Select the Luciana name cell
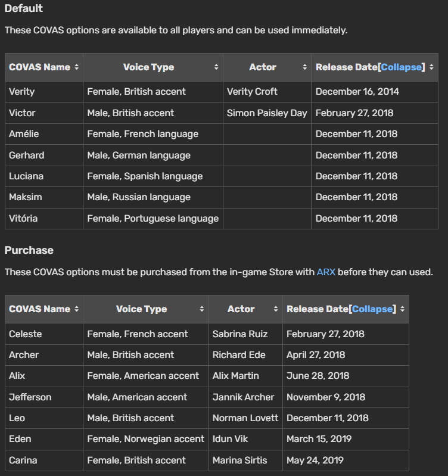 tap(44, 176)
